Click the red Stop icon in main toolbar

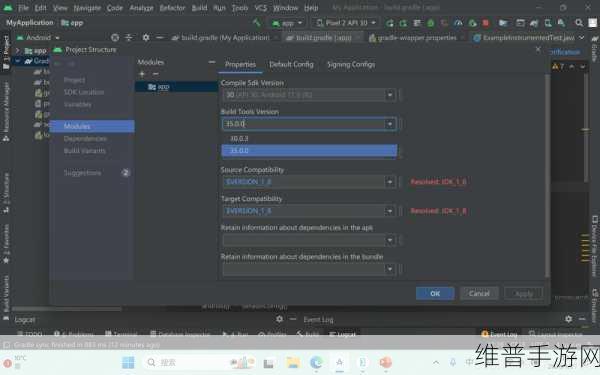[486, 23]
